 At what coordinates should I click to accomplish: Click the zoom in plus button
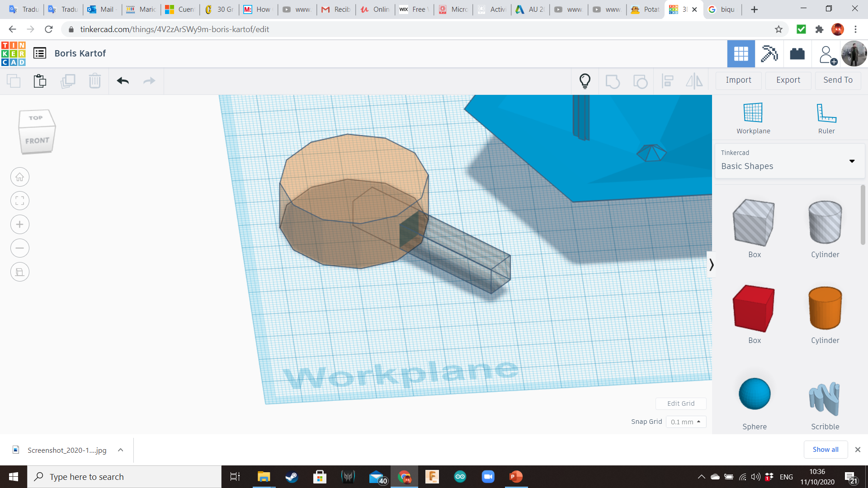(x=20, y=225)
